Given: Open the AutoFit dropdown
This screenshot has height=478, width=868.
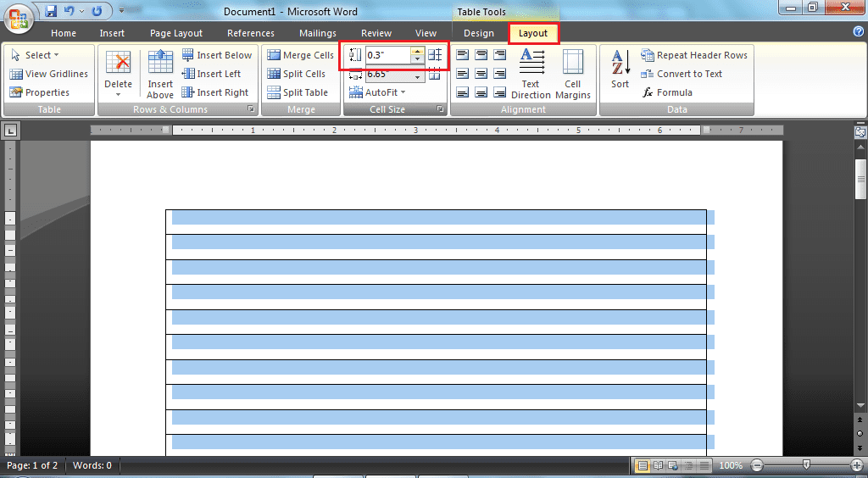Looking at the screenshot, I should pos(377,92).
